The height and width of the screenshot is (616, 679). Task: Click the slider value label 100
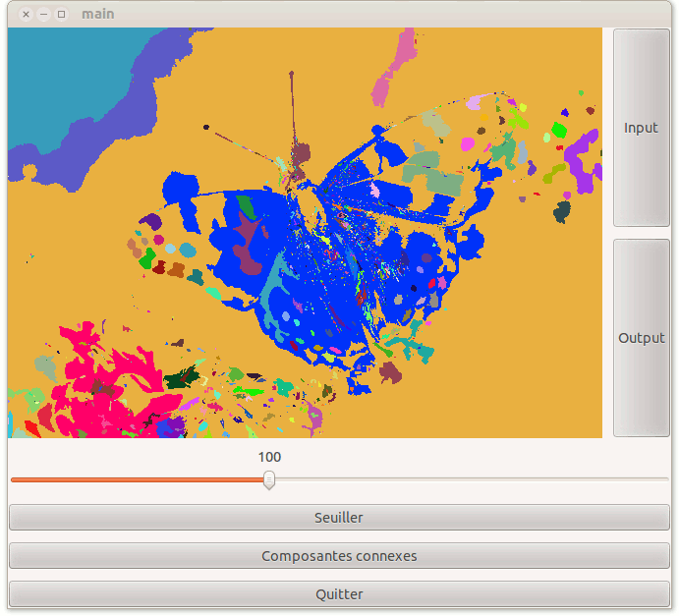tap(269, 457)
